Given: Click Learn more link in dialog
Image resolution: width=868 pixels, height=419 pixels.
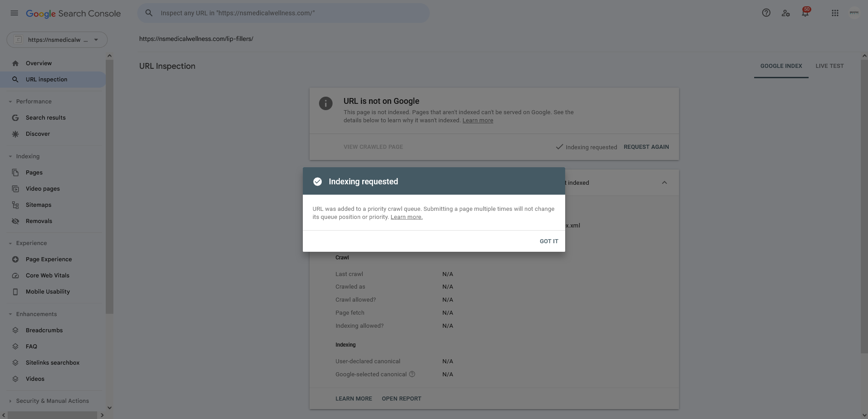Looking at the screenshot, I should pyautogui.click(x=406, y=217).
